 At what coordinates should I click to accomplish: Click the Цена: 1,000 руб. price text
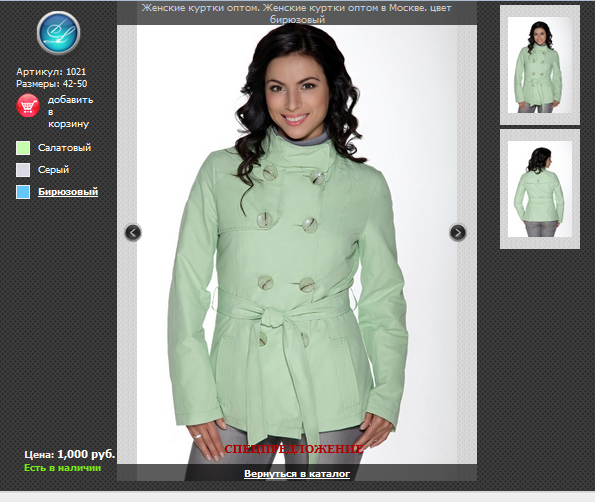coord(69,454)
